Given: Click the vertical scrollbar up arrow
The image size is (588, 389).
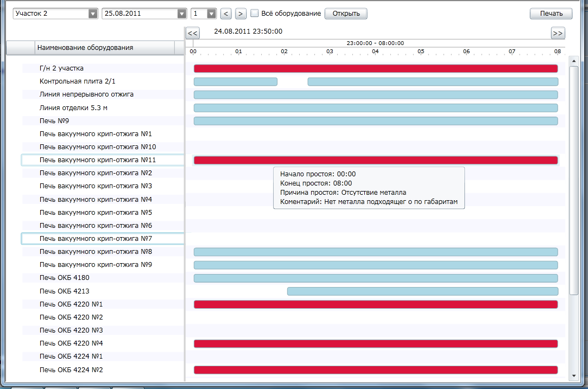Looking at the screenshot, I should (573, 61).
